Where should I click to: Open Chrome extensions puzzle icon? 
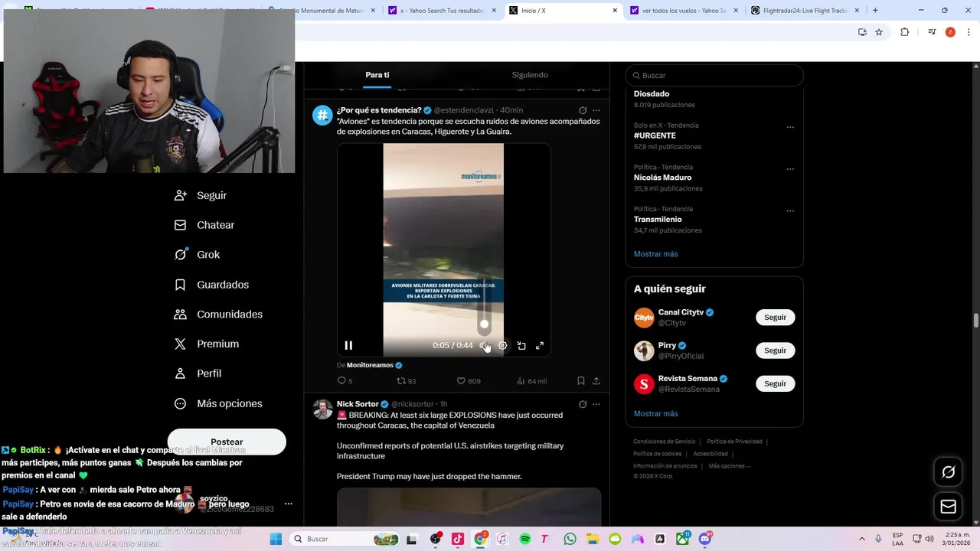coord(904,32)
